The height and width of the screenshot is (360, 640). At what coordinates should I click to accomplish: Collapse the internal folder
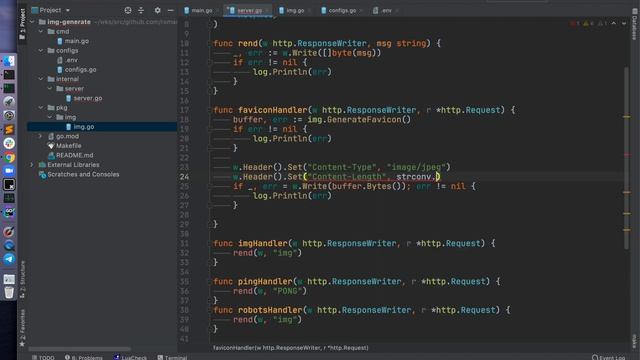tap(41, 79)
